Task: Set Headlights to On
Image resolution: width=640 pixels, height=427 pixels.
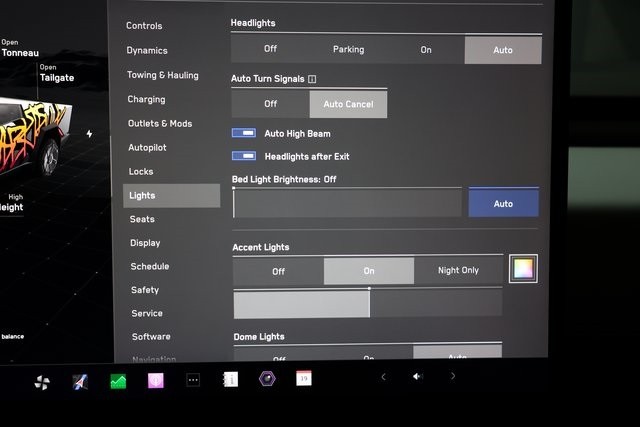Action: point(426,50)
